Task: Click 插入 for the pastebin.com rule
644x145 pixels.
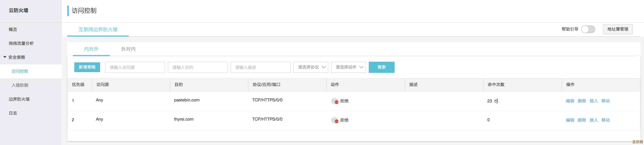Action: (x=593, y=101)
